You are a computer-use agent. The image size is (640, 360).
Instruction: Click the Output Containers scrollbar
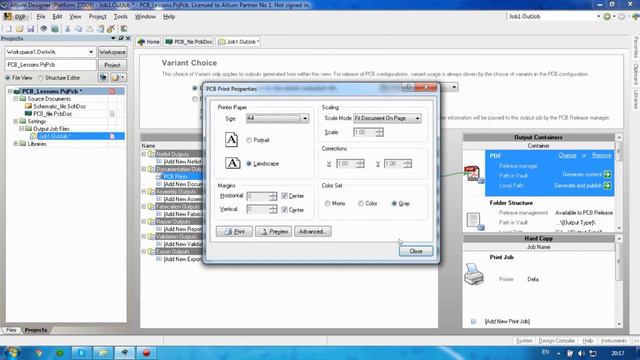pos(619,182)
